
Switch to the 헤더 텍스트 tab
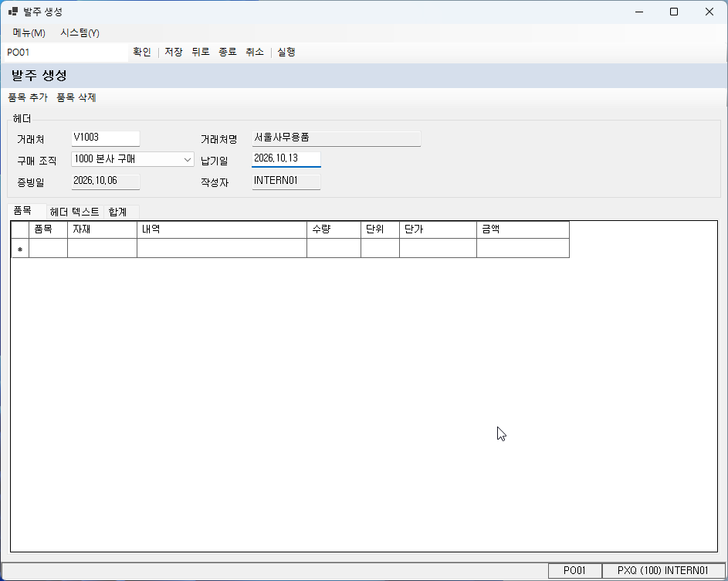point(75,212)
